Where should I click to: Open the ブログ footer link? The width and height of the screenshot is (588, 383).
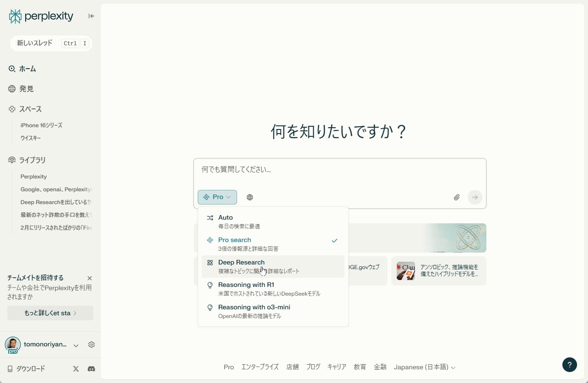313,367
